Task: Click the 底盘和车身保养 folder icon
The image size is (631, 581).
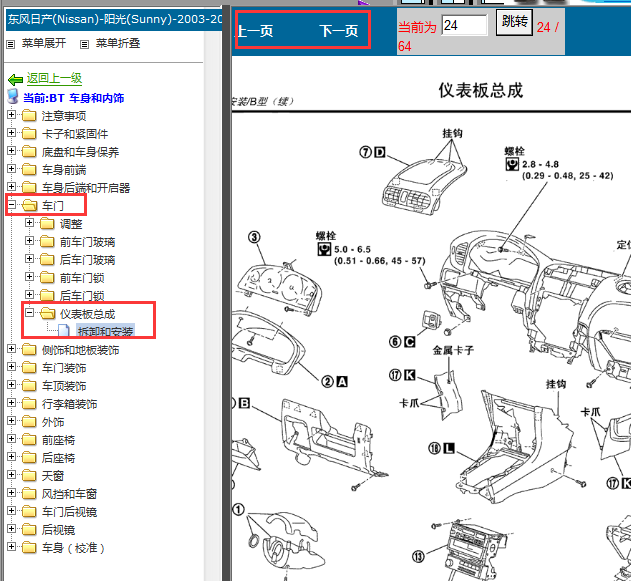Action: coord(29,152)
